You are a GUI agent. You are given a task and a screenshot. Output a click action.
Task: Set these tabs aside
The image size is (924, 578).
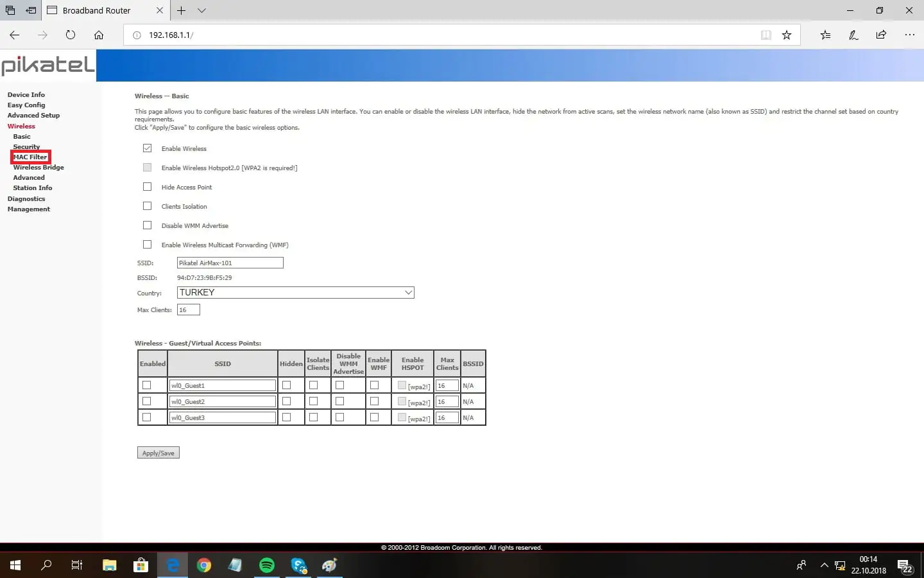pyautogui.click(x=31, y=10)
